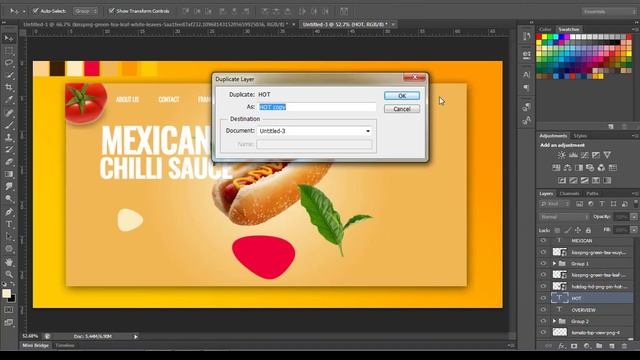Click OK in Duplicate Layer dialog
Viewport: 640px width, 360px height.
click(x=402, y=96)
